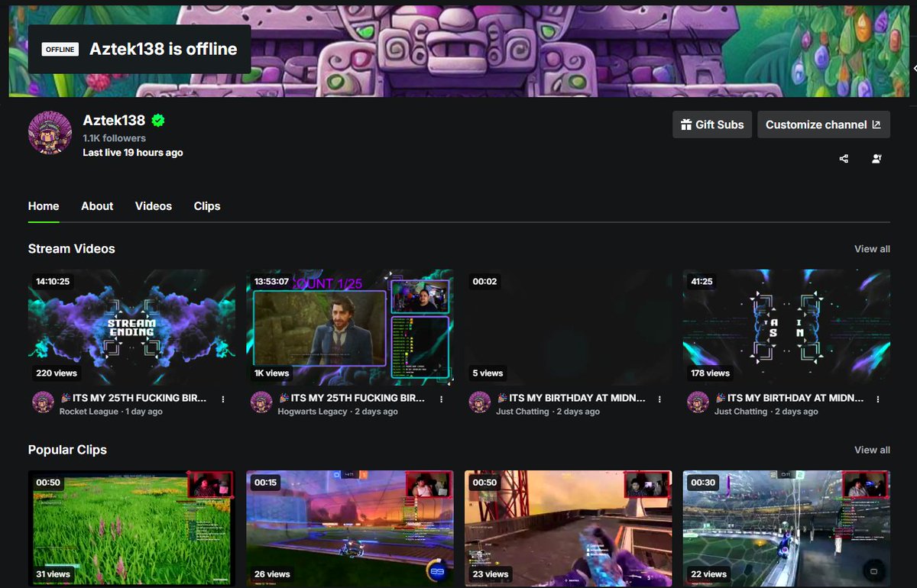Click the 1.1K followers text

click(114, 138)
